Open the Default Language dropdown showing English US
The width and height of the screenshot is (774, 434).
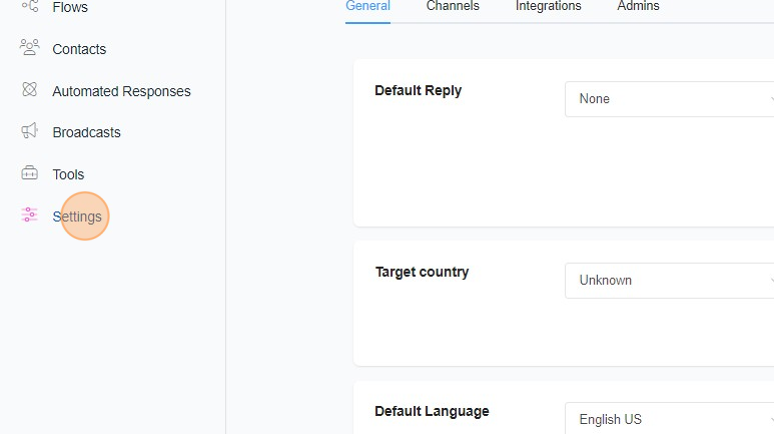pyautogui.click(x=669, y=419)
